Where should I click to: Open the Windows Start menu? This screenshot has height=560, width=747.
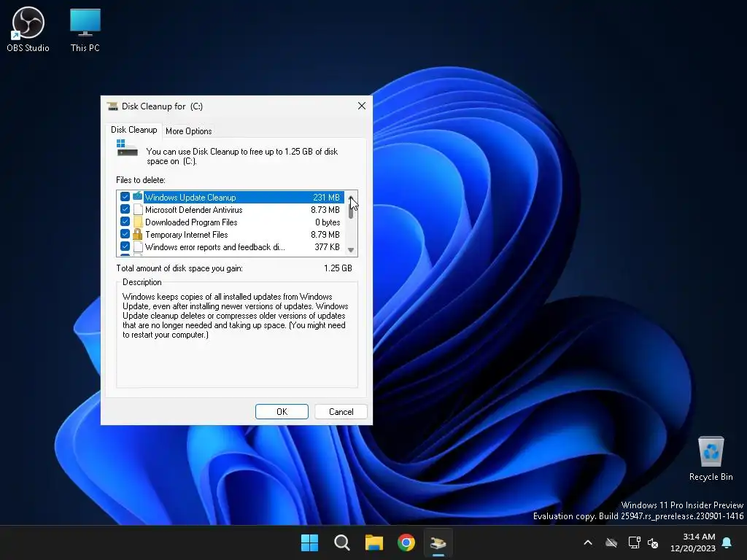click(x=309, y=542)
